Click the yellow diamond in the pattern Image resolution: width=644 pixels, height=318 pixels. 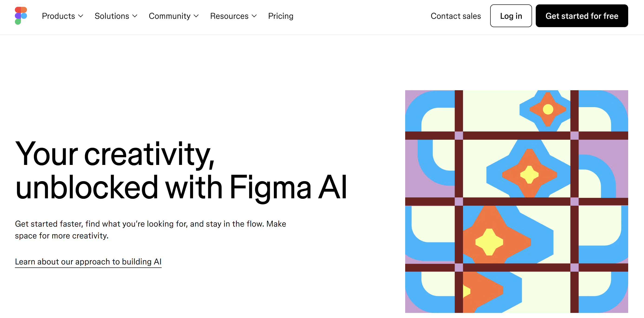pos(529,175)
